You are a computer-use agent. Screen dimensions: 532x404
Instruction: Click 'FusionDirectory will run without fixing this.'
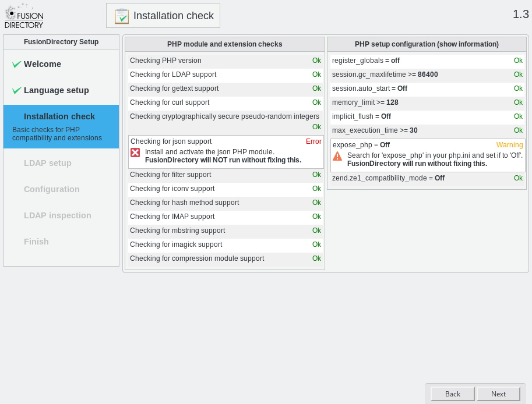pos(417,164)
